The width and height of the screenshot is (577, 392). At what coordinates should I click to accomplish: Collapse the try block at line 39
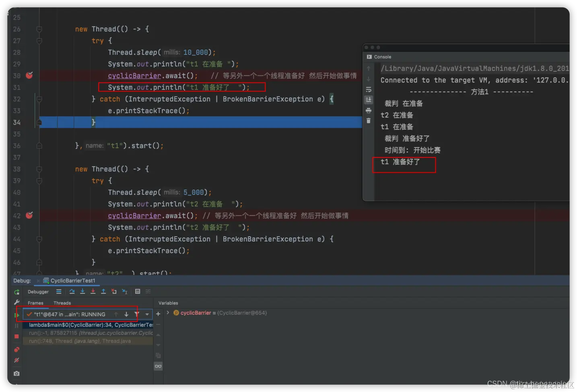coord(39,181)
